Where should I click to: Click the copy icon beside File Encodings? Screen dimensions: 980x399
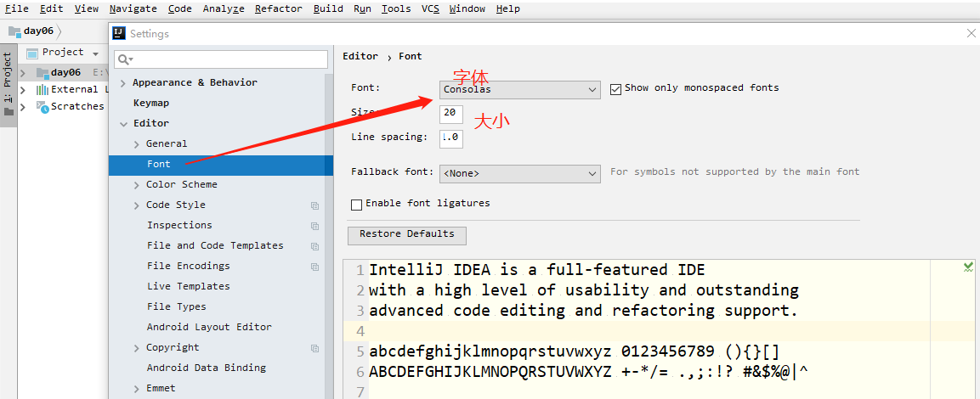click(315, 267)
